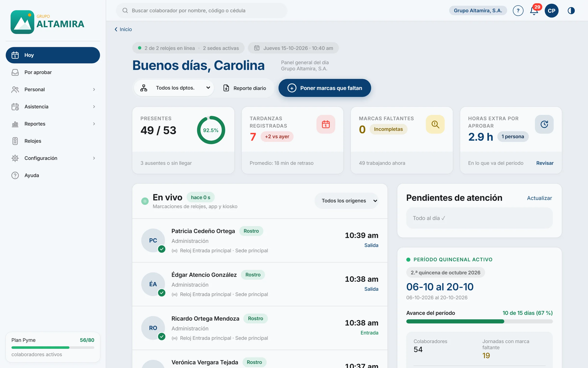Click the Grupo Altamira logo
Screen dimensions: 588x368
(x=47, y=22)
